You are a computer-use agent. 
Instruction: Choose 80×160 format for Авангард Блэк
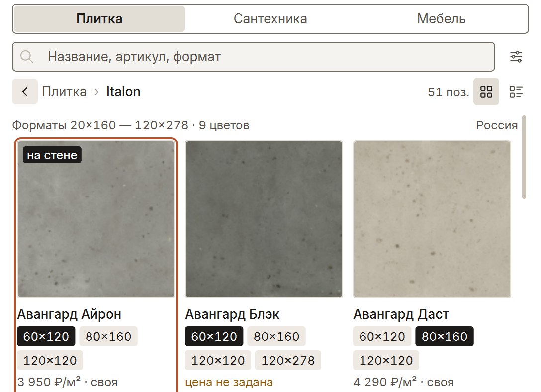(x=276, y=336)
